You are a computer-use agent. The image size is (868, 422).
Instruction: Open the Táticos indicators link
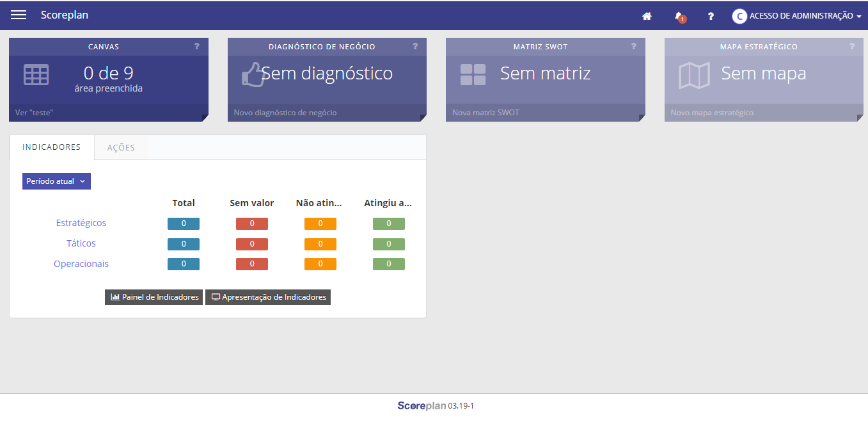pyautogui.click(x=81, y=243)
